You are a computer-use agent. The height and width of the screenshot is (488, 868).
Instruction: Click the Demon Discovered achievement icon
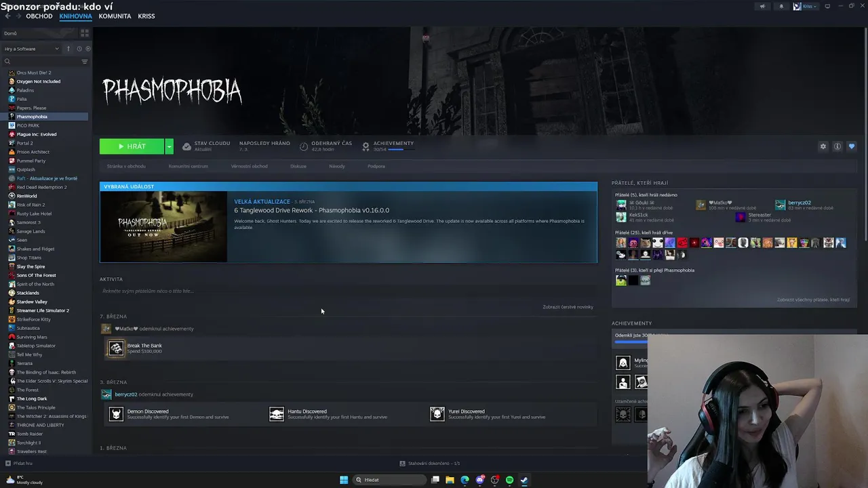pos(116,414)
